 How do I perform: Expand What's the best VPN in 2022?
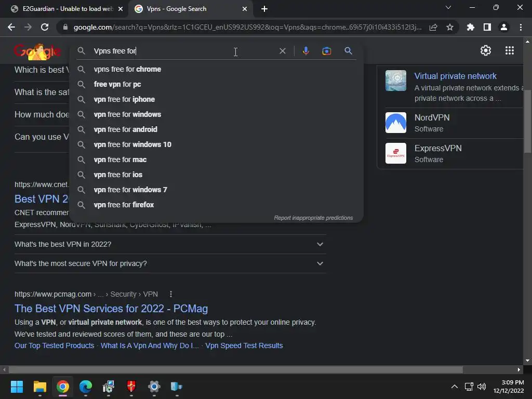coord(170,244)
